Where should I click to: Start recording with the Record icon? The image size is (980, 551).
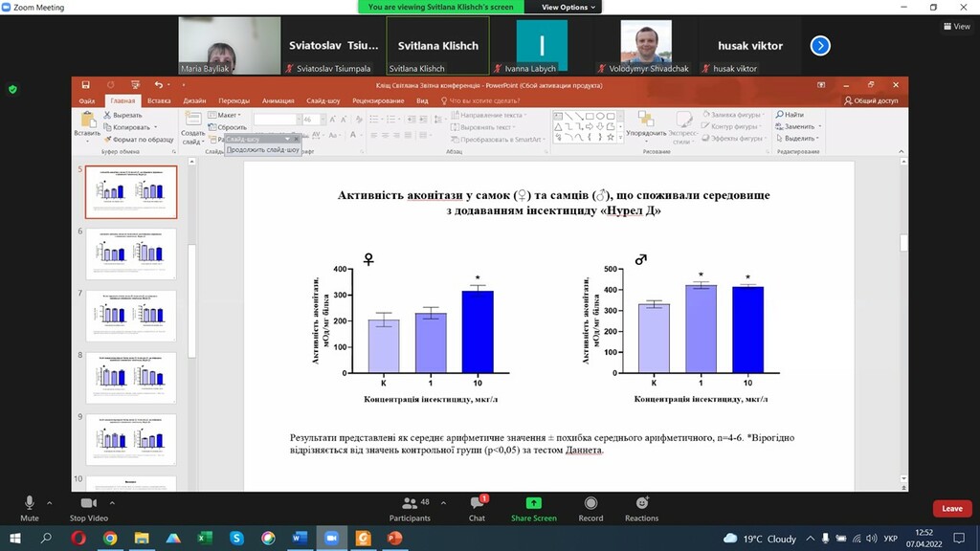(x=590, y=503)
